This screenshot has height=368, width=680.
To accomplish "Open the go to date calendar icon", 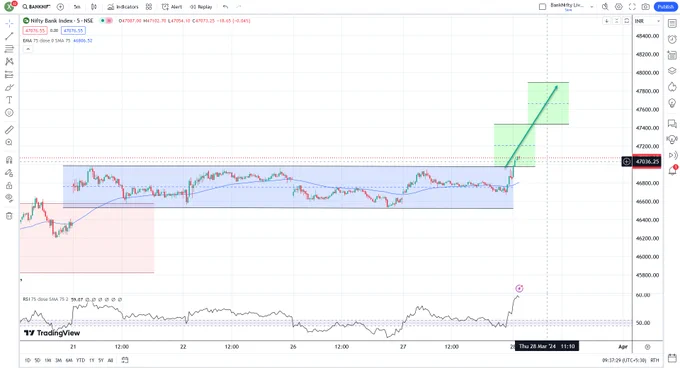I will [x=125, y=360].
